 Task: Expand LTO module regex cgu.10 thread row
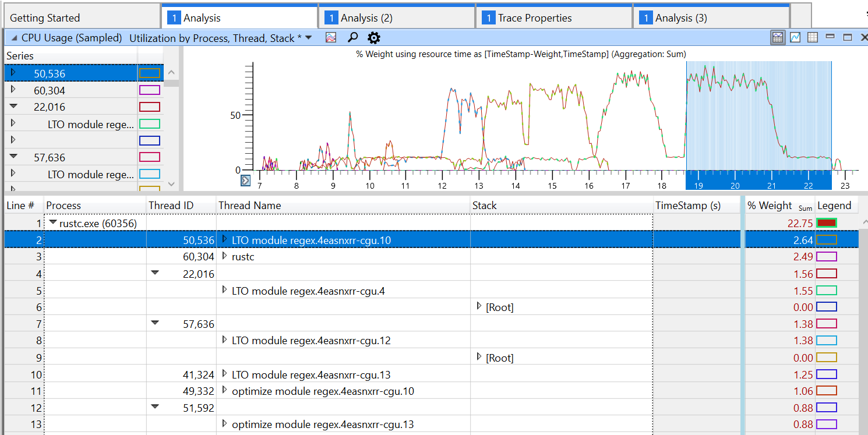[225, 239]
